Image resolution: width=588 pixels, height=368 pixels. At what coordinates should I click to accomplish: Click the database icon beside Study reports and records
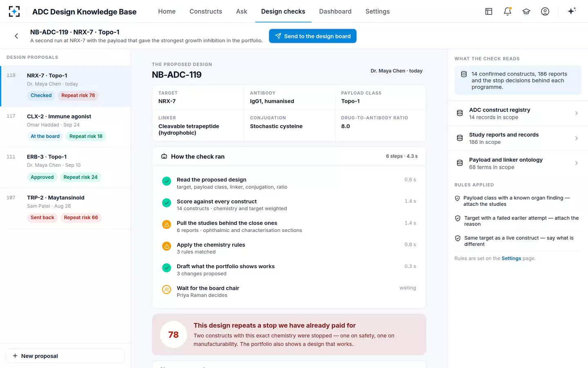[x=460, y=138]
